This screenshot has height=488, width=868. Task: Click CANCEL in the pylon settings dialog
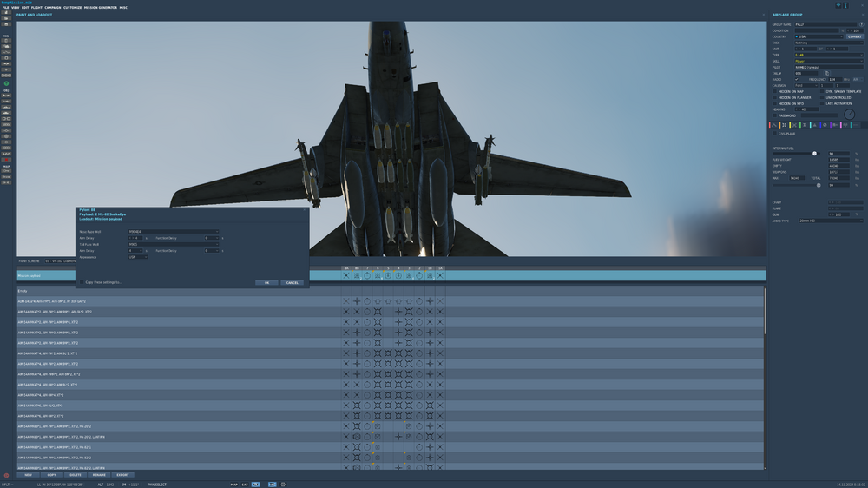click(x=293, y=282)
